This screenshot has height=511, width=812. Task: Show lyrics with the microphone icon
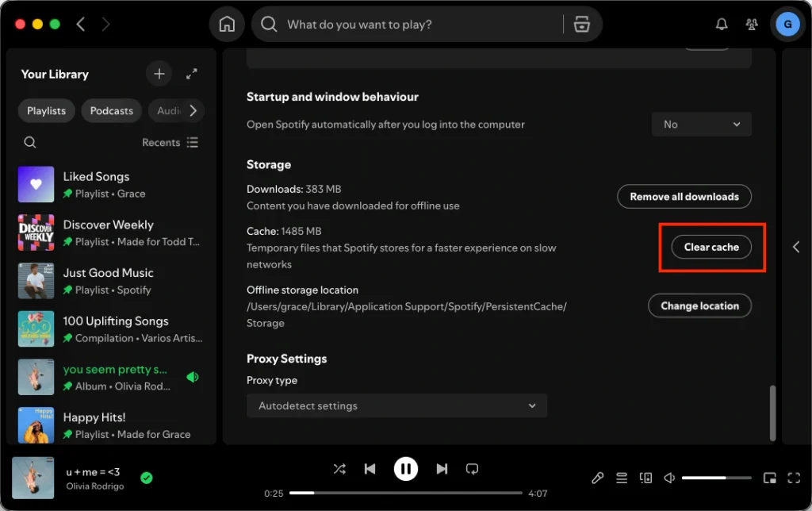[598, 478]
